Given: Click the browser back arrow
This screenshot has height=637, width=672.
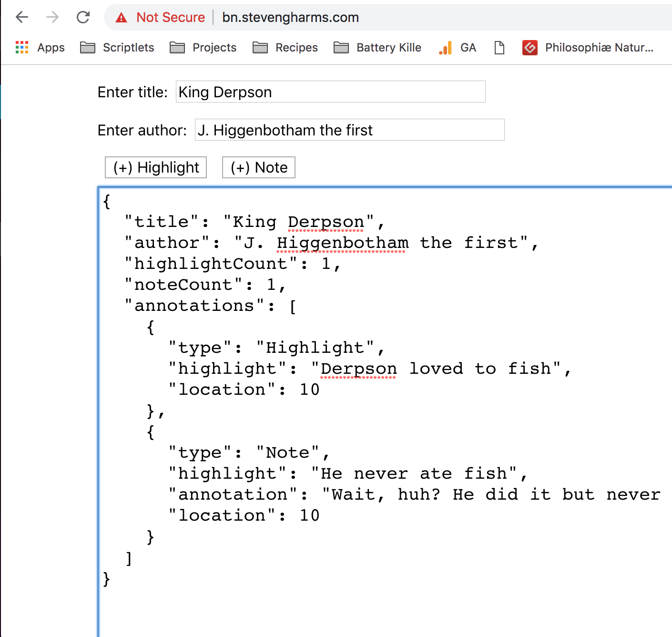Looking at the screenshot, I should pos(22,18).
